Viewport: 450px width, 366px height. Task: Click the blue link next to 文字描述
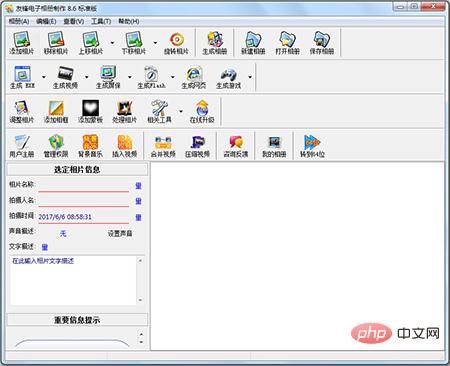(45, 247)
